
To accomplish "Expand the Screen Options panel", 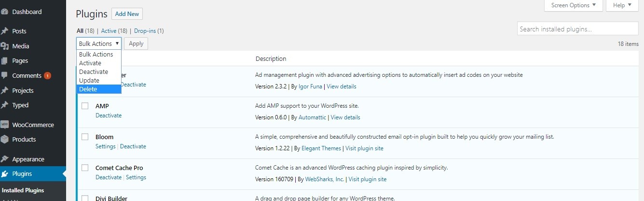I will (x=573, y=5).
